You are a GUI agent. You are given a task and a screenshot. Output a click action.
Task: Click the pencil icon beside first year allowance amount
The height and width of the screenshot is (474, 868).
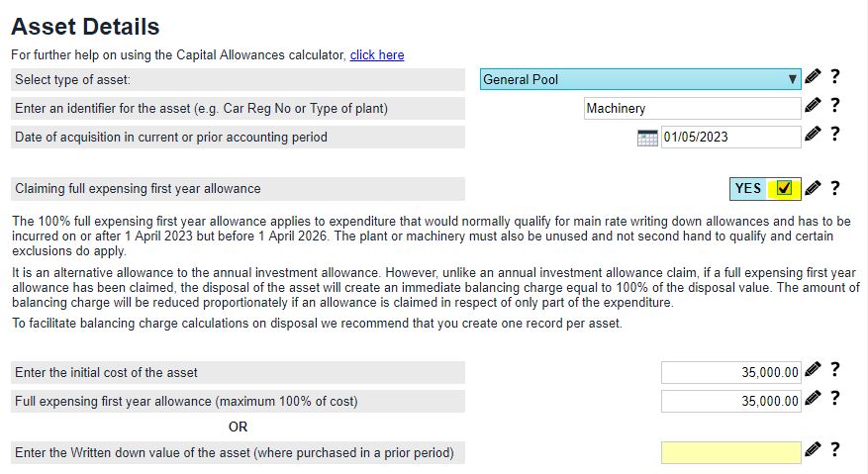[x=813, y=399]
